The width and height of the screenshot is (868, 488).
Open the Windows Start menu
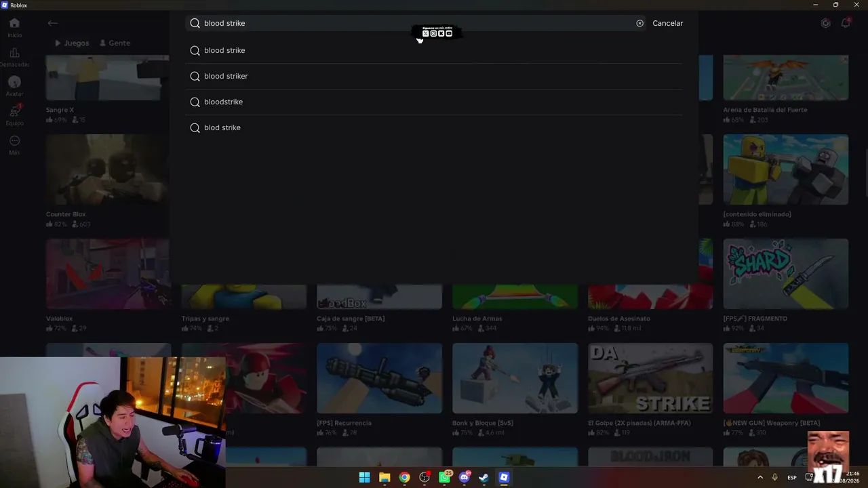[364, 477]
